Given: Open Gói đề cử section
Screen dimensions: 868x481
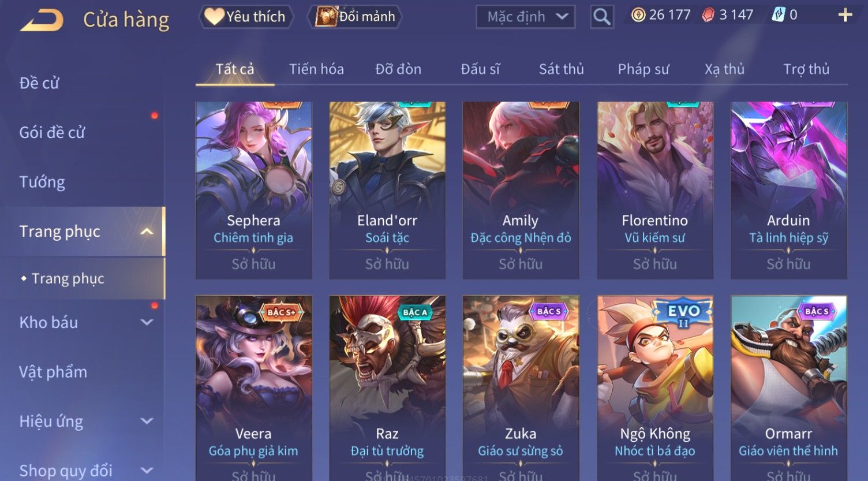Looking at the screenshot, I should [x=52, y=132].
